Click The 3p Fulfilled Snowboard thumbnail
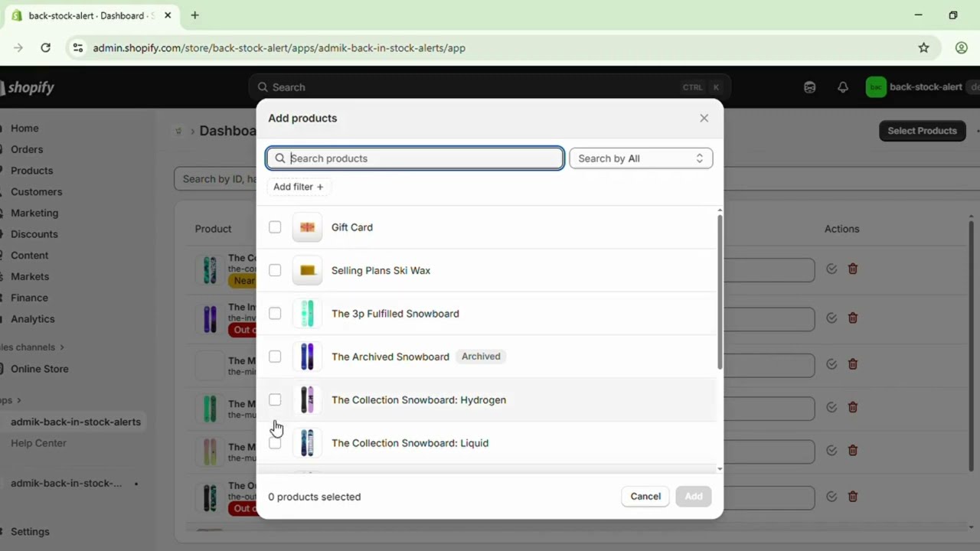This screenshot has width=980, height=551. 307,314
